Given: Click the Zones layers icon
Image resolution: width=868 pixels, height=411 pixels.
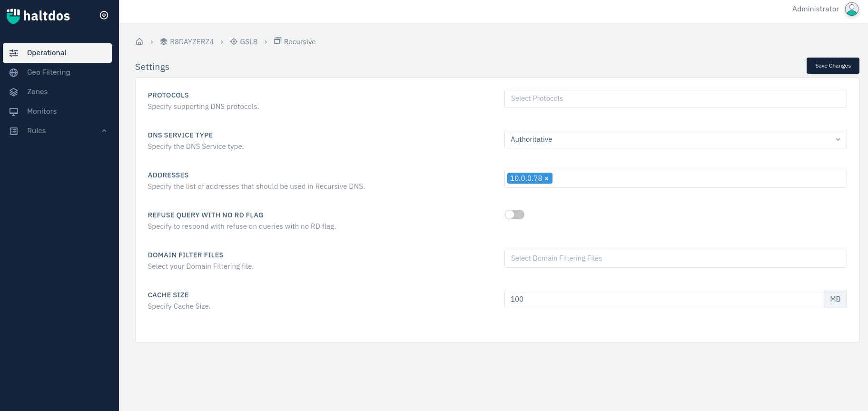Looking at the screenshot, I should tap(14, 92).
